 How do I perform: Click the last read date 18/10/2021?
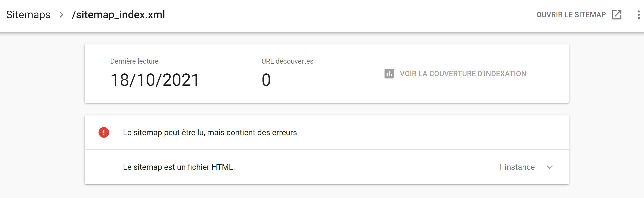155,80
